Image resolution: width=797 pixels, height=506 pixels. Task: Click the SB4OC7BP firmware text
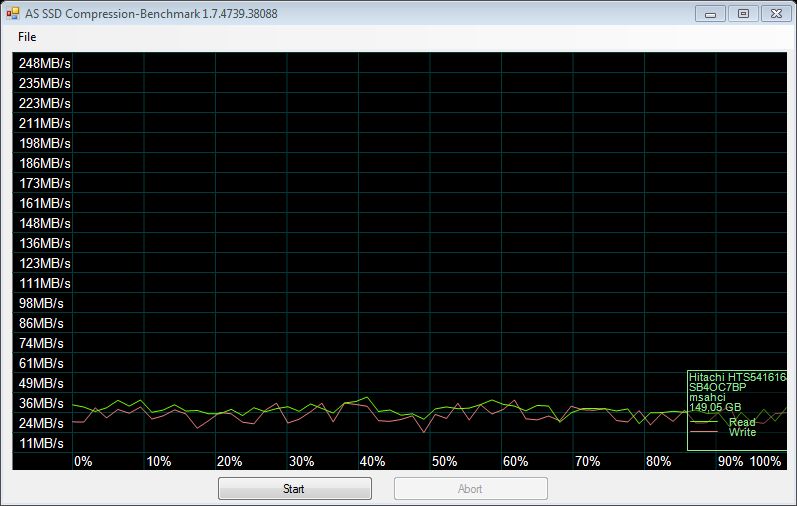click(718, 387)
